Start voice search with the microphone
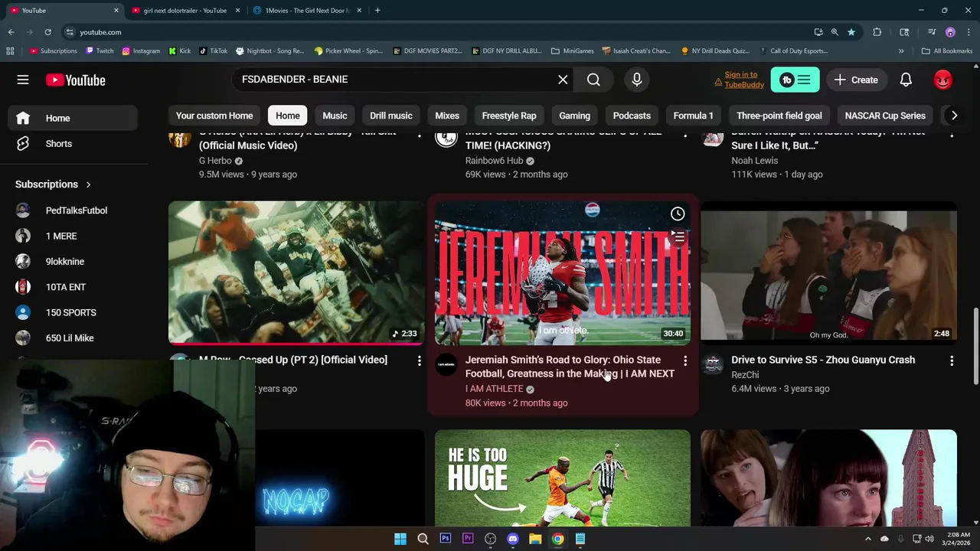The height and width of the screenshot is (551, 980). click(636, 80)
